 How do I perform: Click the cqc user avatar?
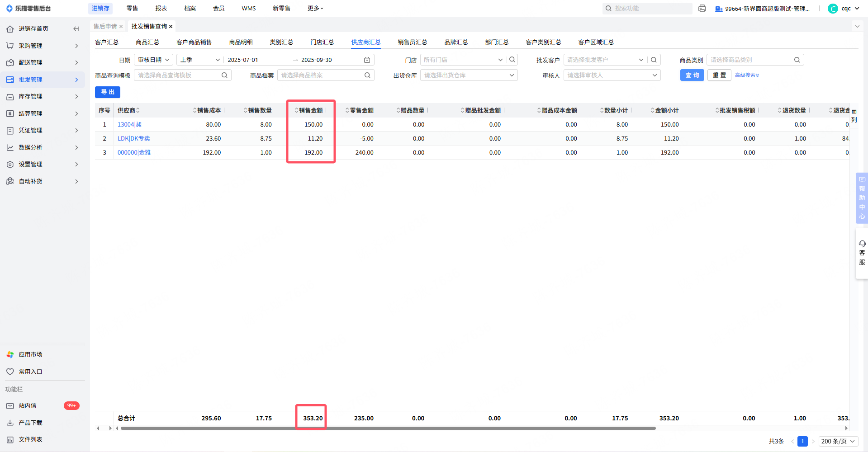click(833, 9)
